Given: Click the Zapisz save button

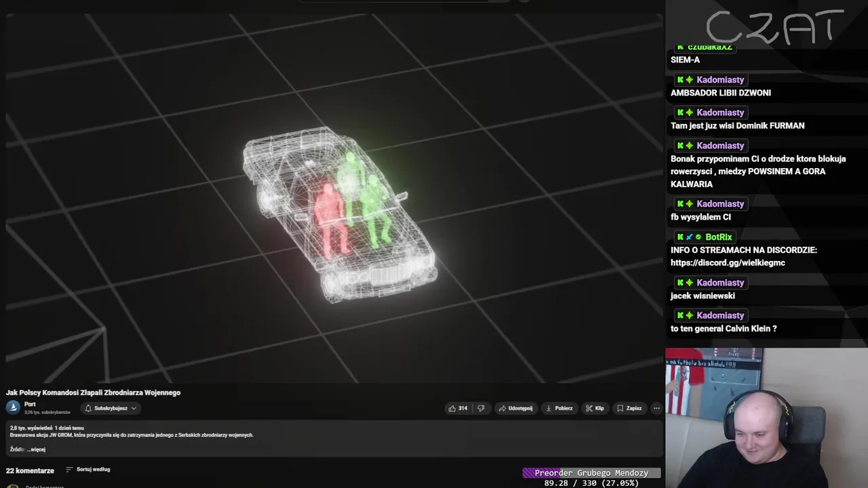Looking at the screenshot, I should point(629,408).
